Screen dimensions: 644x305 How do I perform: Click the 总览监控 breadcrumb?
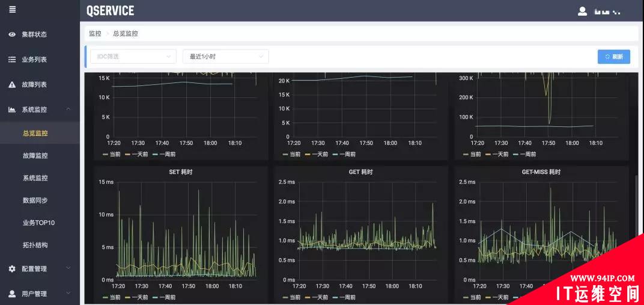pos(126,34)
